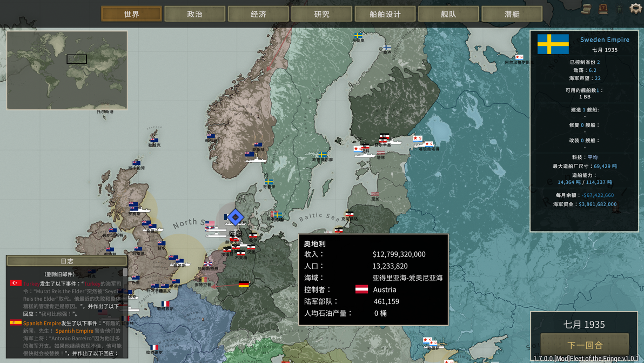The height and width of the screenshot is (363, 644).
Task: Click the Sweden flag in the nation panel
Action: point(553,44)
